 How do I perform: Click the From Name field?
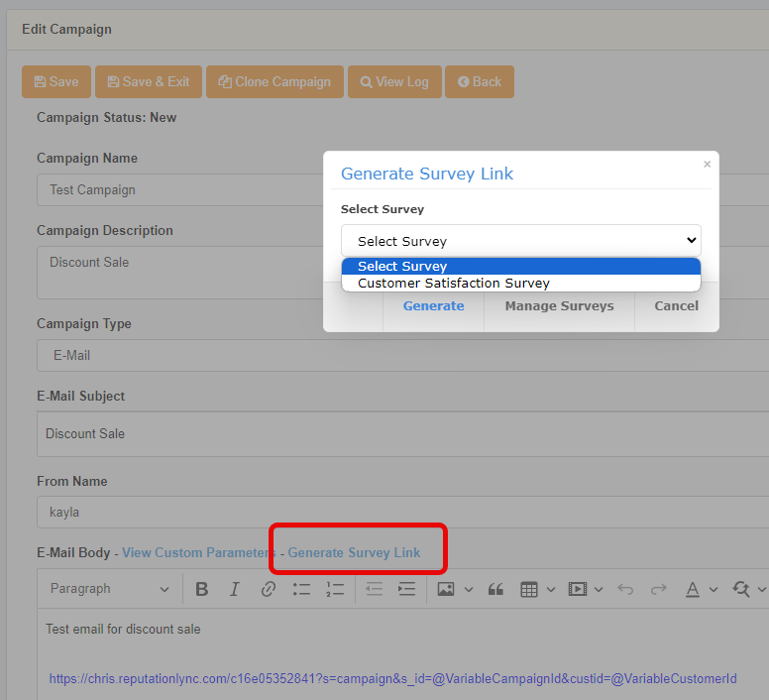(402, 513)
